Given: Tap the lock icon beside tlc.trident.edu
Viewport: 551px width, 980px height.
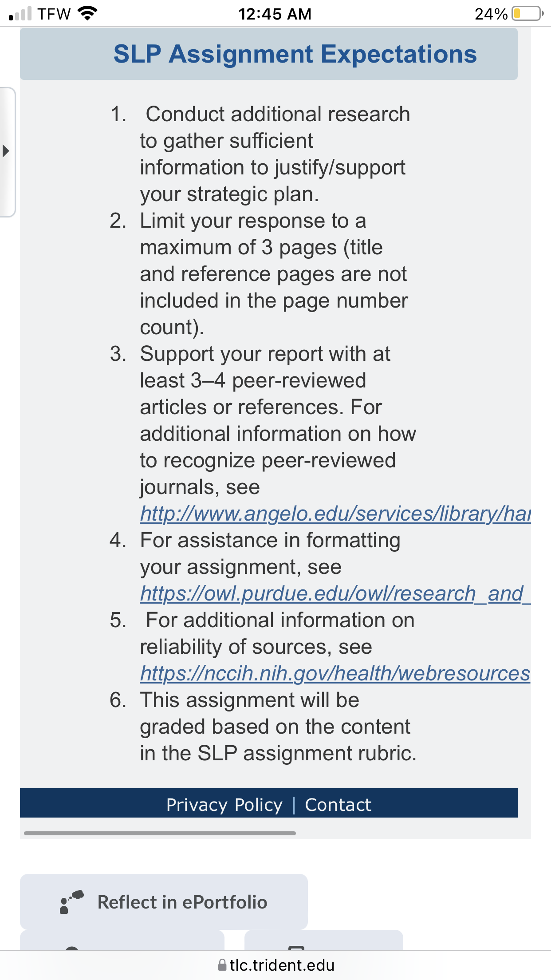Looking at the screenshot, I should (x=222, y=965).
